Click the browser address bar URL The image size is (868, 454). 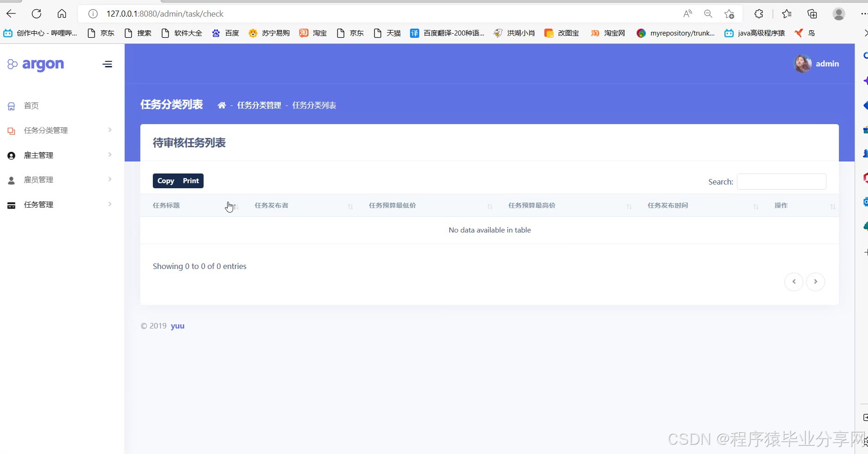165,14
